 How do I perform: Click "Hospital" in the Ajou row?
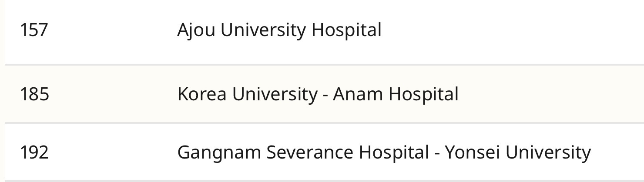(x=346, y=30)
